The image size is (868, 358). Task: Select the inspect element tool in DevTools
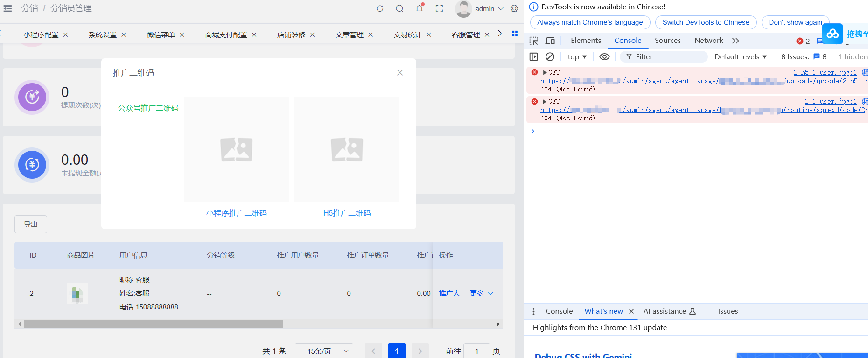coord(534,41)
